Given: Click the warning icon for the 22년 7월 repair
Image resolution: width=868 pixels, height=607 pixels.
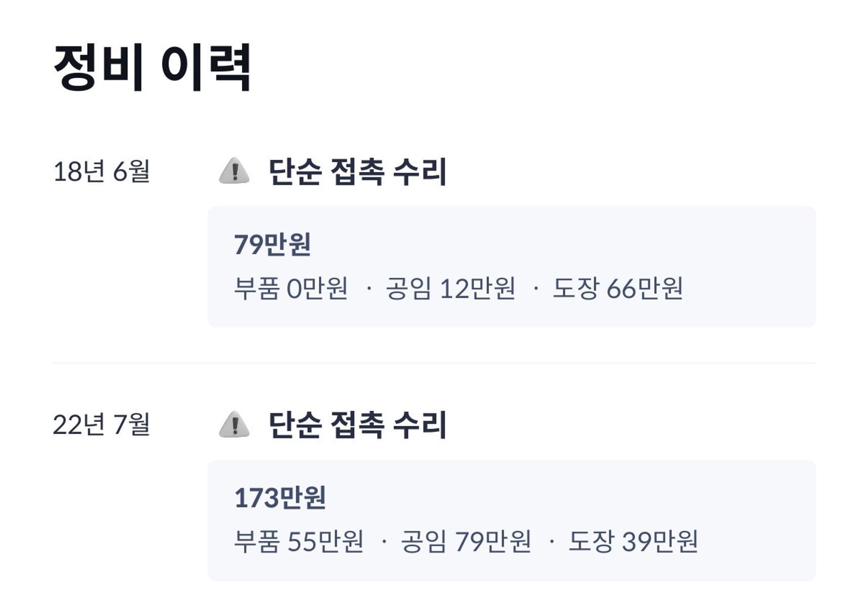Looking at the screenshot, I should tap(234, 424).
